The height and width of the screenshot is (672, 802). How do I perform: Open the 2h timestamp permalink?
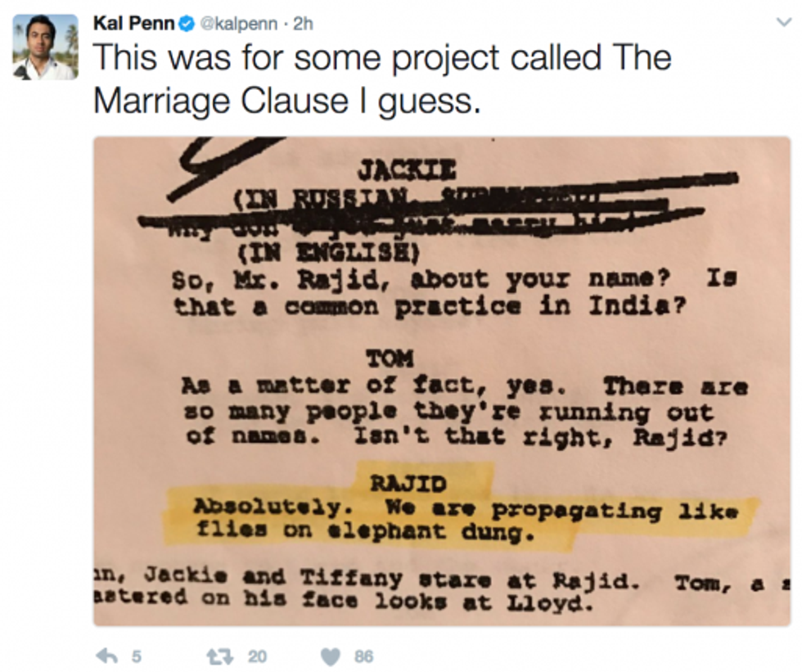coord(303,24)
